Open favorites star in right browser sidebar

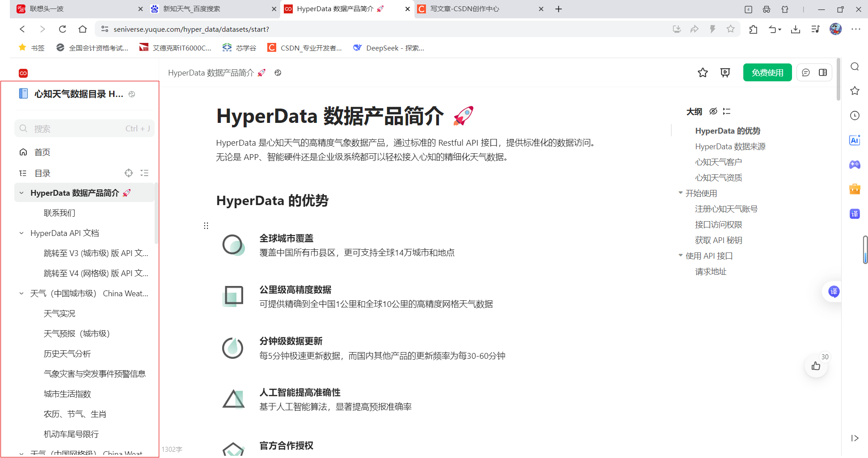855,91
